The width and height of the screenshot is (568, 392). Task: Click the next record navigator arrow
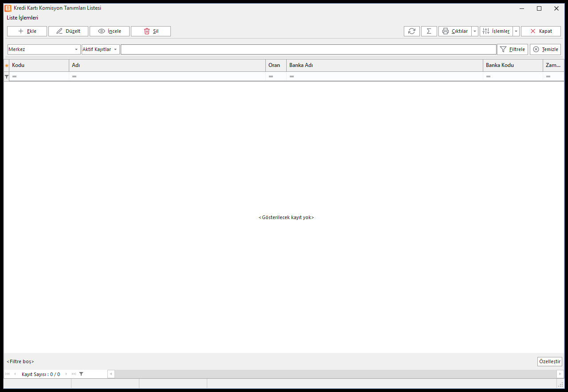(67, 374)
